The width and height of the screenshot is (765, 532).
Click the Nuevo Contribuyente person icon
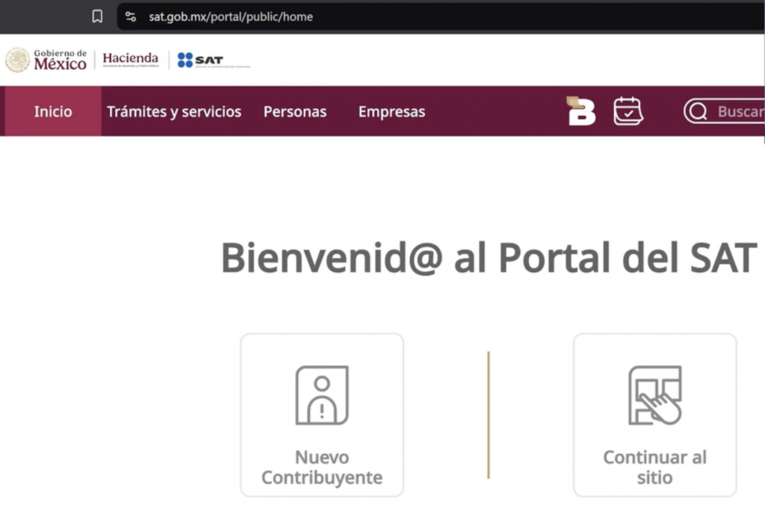point(321,395)
